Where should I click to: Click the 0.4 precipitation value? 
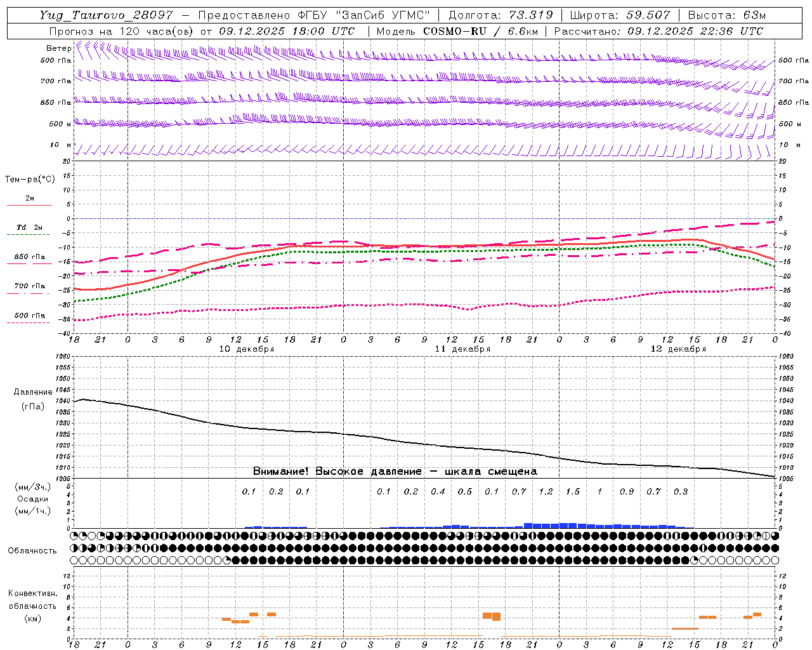(x=438, y=492)
